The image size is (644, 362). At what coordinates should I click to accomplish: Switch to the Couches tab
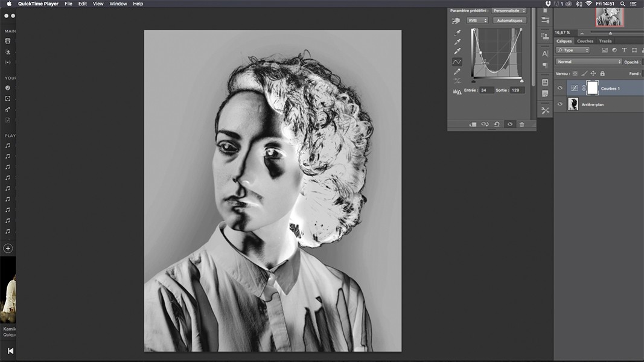coord(585,41)
